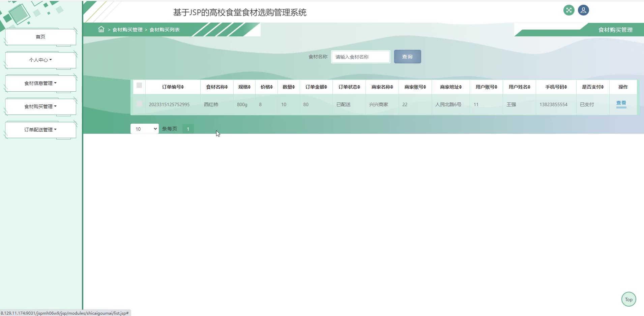Go to 首页 in the sidebar

[x=40, y=37]
